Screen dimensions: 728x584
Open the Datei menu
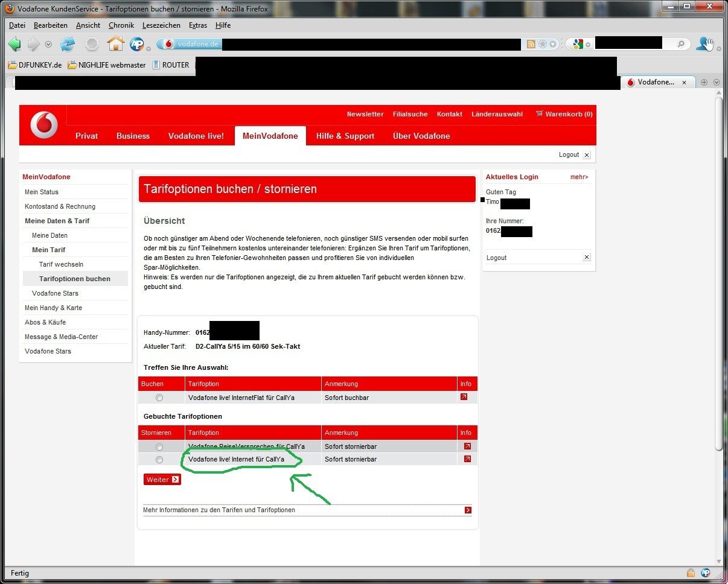tap(17, 25)
